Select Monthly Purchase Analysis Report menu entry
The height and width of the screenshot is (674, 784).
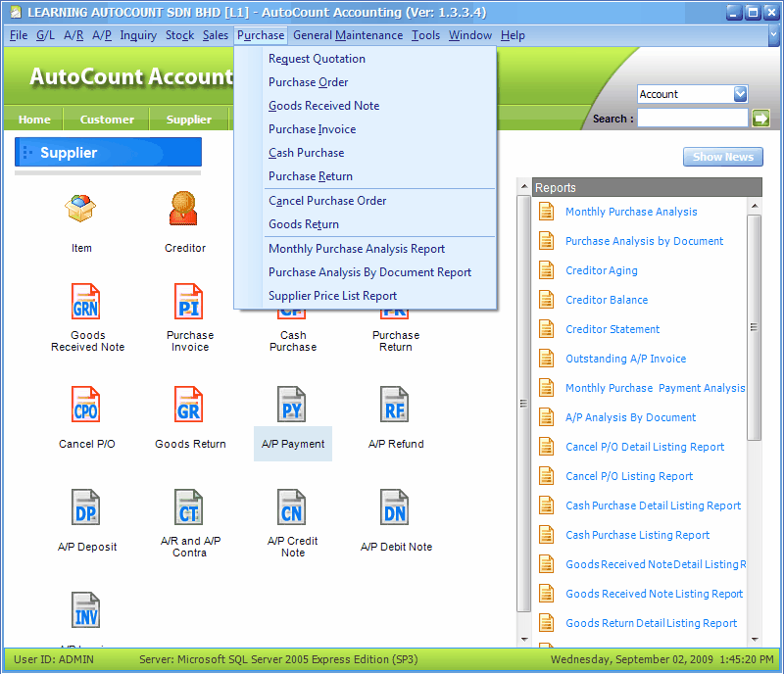pos(366,249)
